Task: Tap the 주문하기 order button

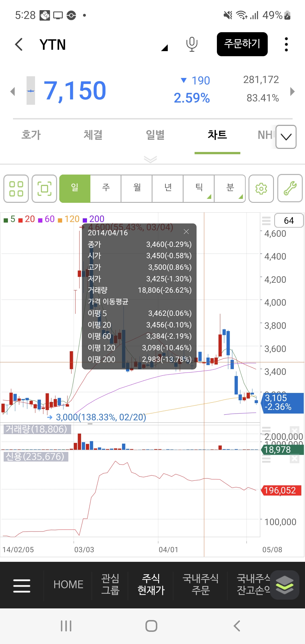Action: click(242, 44)
